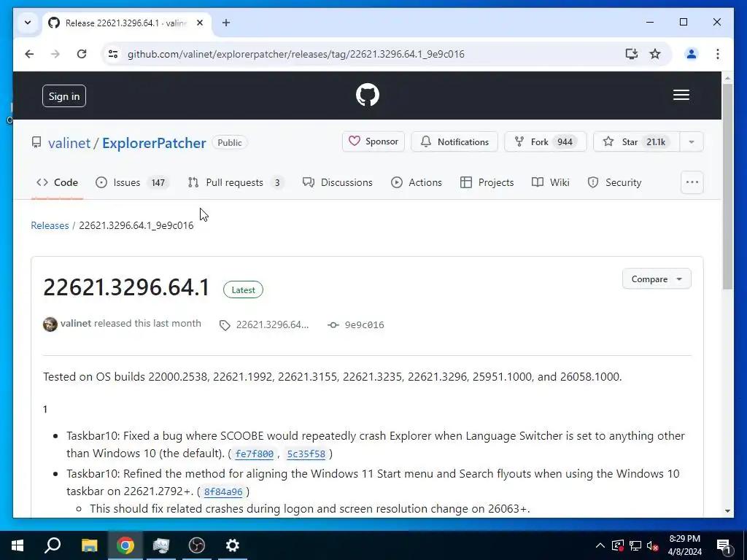The height and width of the screenshot is (560, 747).
Task: Open the Chrome profile avatar
Action: 692,54
